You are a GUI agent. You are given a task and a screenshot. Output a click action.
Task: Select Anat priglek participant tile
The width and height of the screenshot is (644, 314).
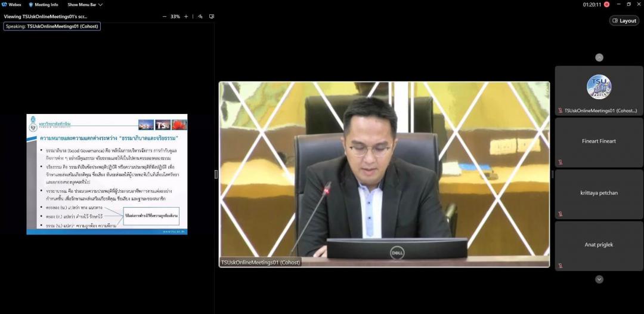[599, 245]
